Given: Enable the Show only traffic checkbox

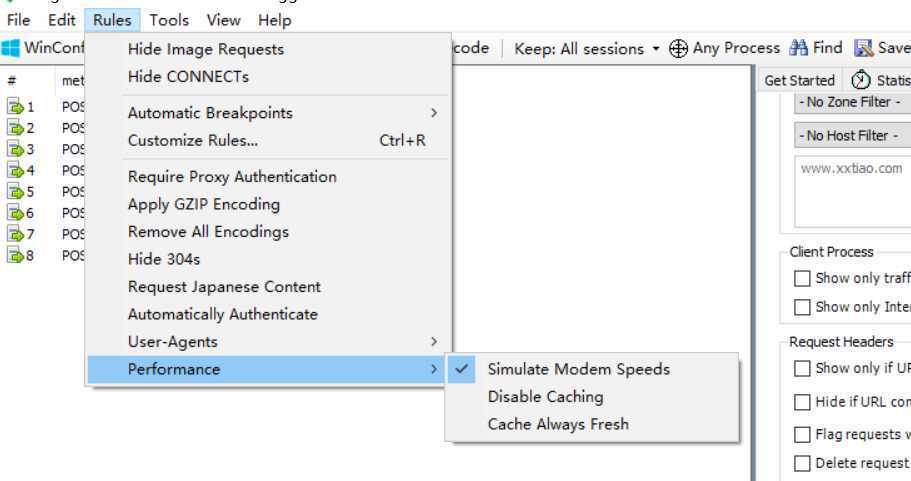Looking at the screenshot, I should point(802,278).
